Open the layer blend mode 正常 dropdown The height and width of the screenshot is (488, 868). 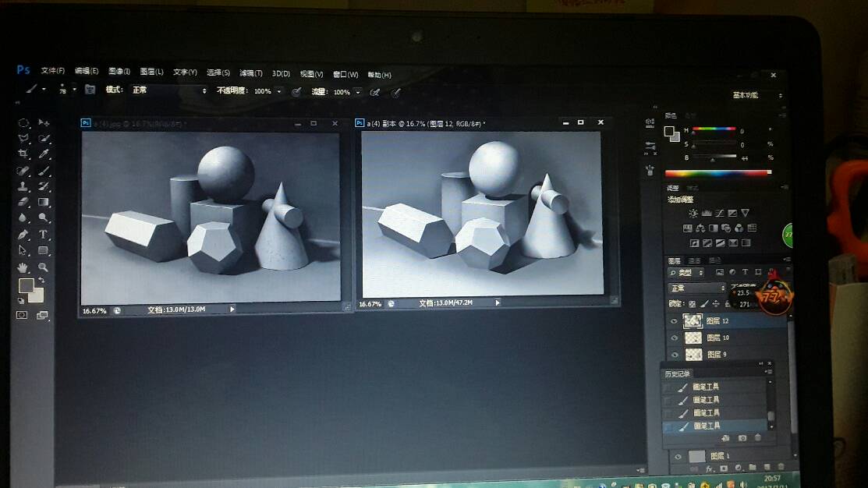[697, 288]
